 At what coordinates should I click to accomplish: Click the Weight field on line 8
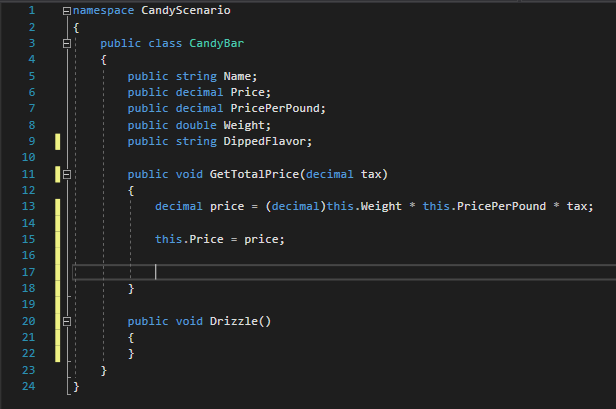(247, 125)
